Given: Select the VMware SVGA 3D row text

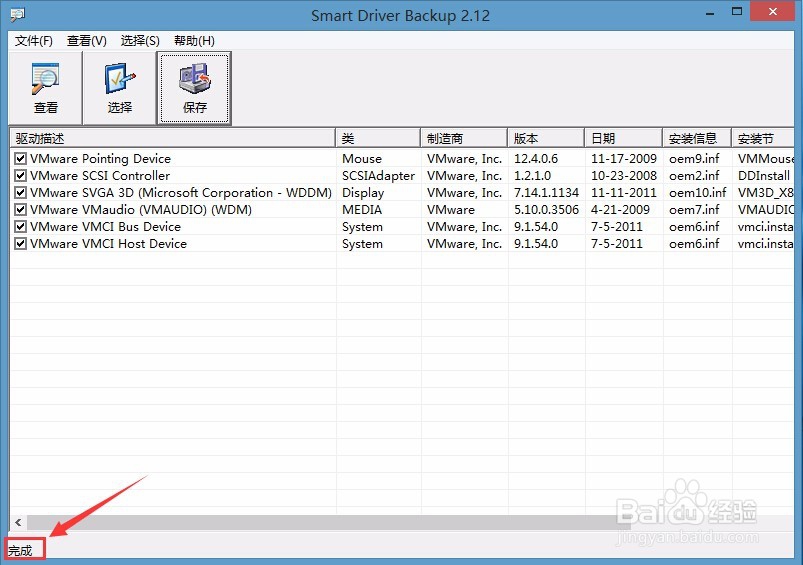Looking at the screenshot, I should point(181,193).
